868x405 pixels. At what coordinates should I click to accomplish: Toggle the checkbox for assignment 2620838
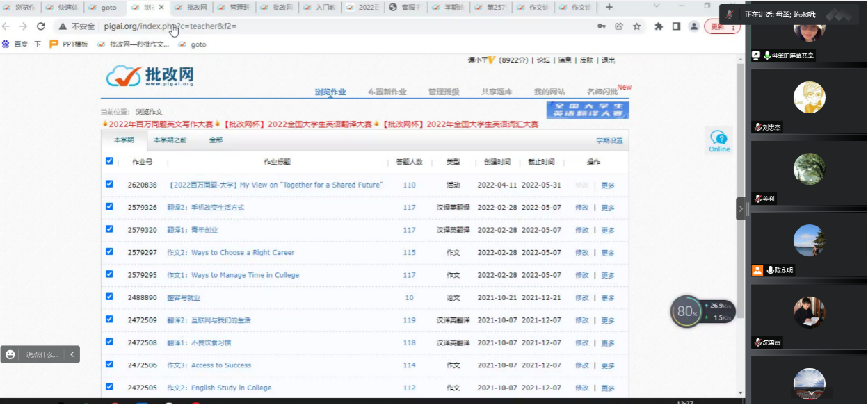pos(109,184)
